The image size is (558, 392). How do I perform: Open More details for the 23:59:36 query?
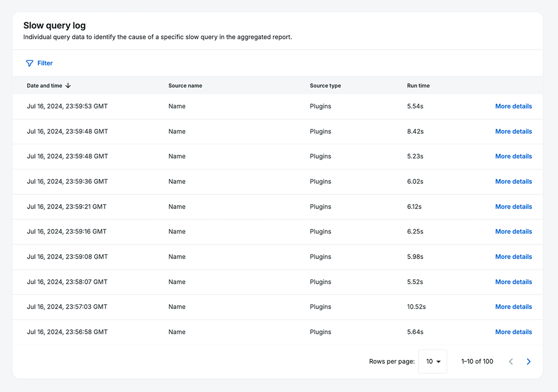pyautogui.click(x=513, y=181)
